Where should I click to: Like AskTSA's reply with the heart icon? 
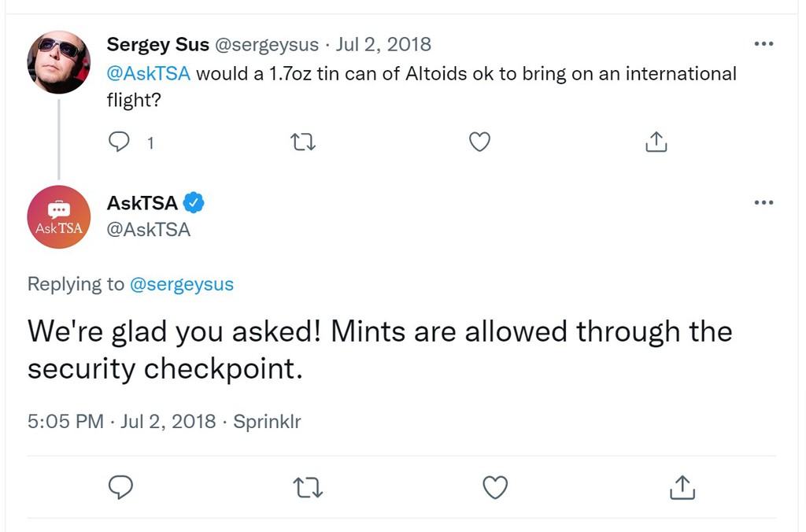(495, 488)
